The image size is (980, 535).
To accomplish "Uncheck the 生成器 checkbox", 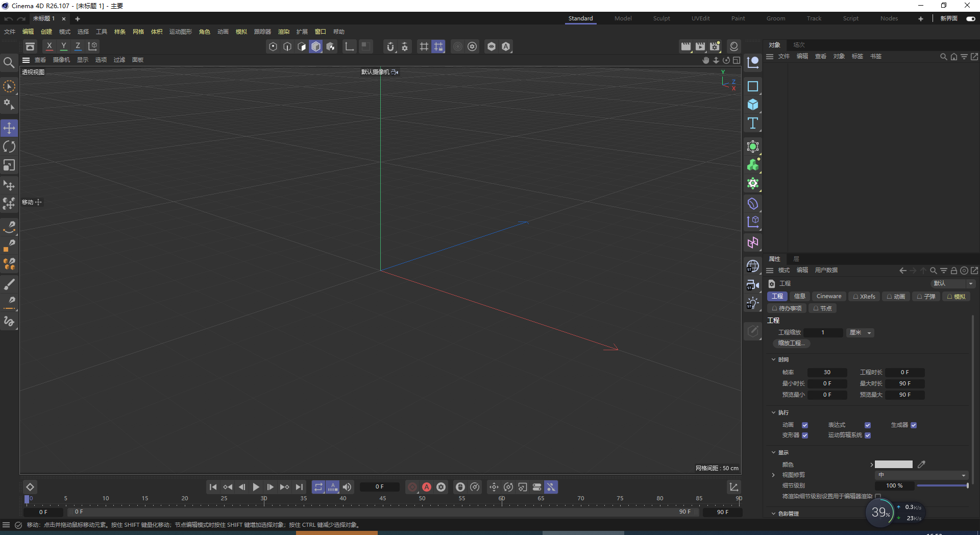I will click(914, 425).
